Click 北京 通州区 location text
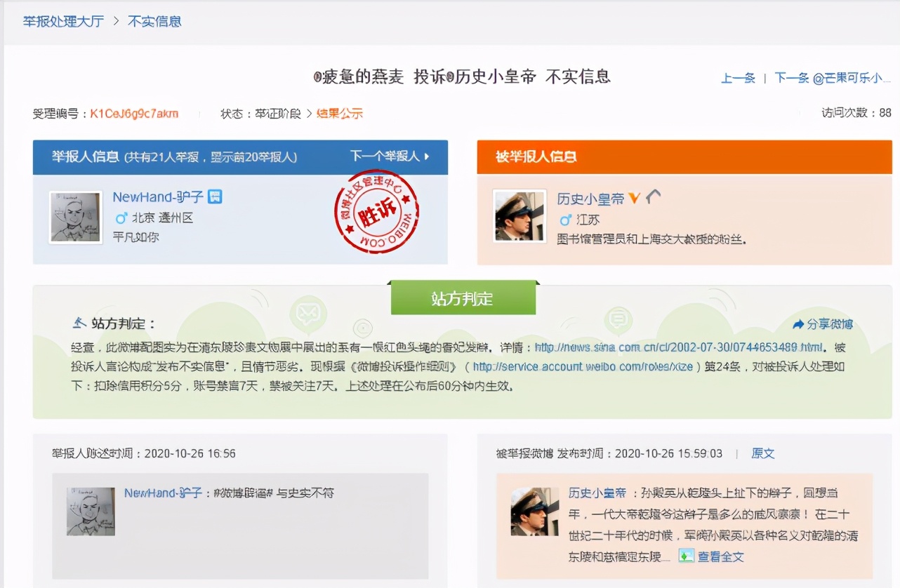Image resolution: width=900 pixels, height=588 pixels. pos(162,218)
